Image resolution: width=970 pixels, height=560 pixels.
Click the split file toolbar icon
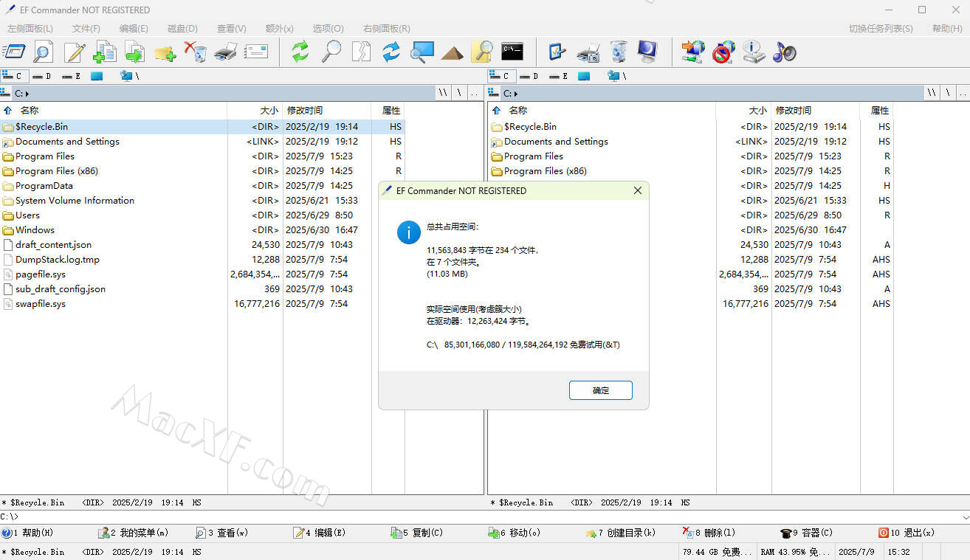click(361, 52)
